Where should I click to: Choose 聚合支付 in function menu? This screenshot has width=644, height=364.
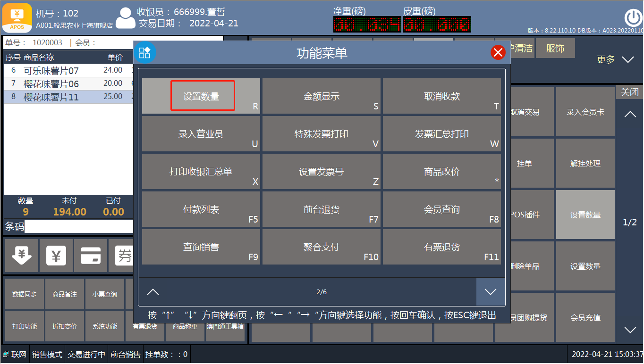pyautogui.click(x=322, y=247)
